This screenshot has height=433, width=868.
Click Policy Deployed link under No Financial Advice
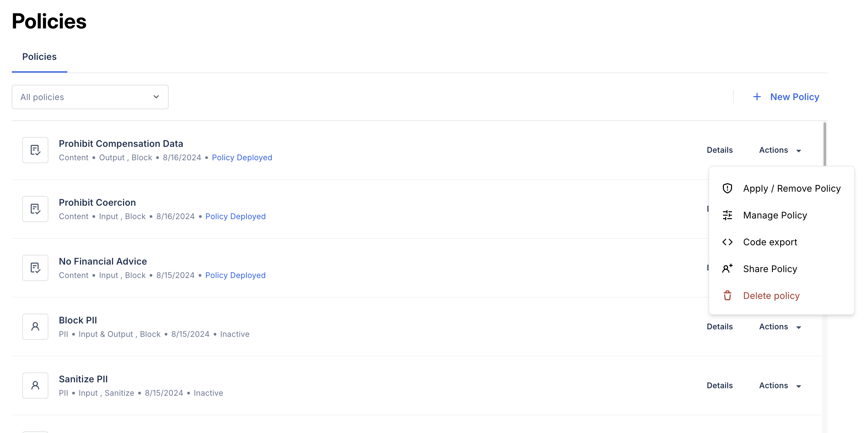click(x=236, y=275)
